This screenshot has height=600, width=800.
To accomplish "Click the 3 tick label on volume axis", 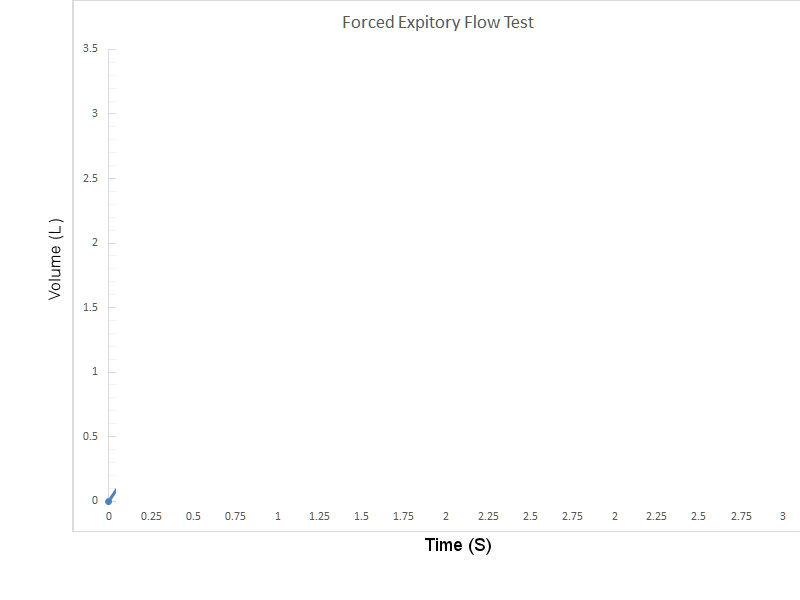I will pyautogui.click(x=94, y=113).
